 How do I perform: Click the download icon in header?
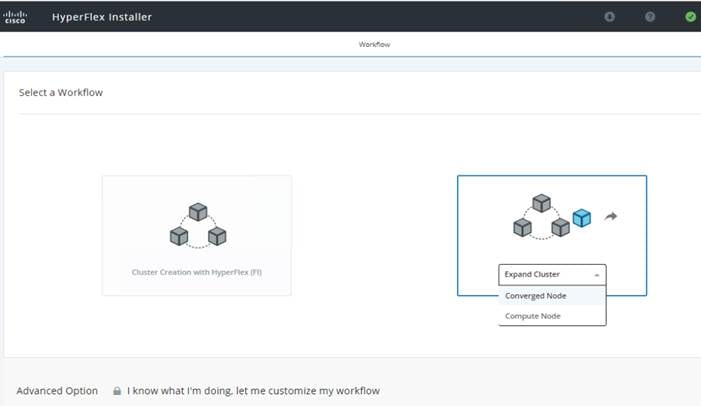610,17
